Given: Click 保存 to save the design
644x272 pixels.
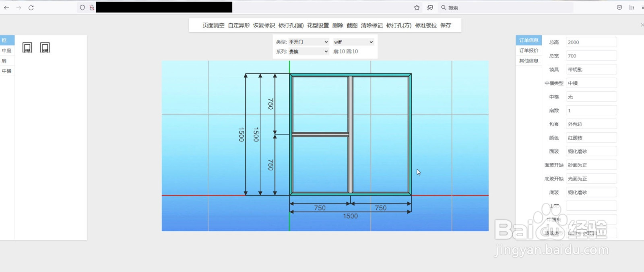Looking at the screenshot, I should 446,25.
